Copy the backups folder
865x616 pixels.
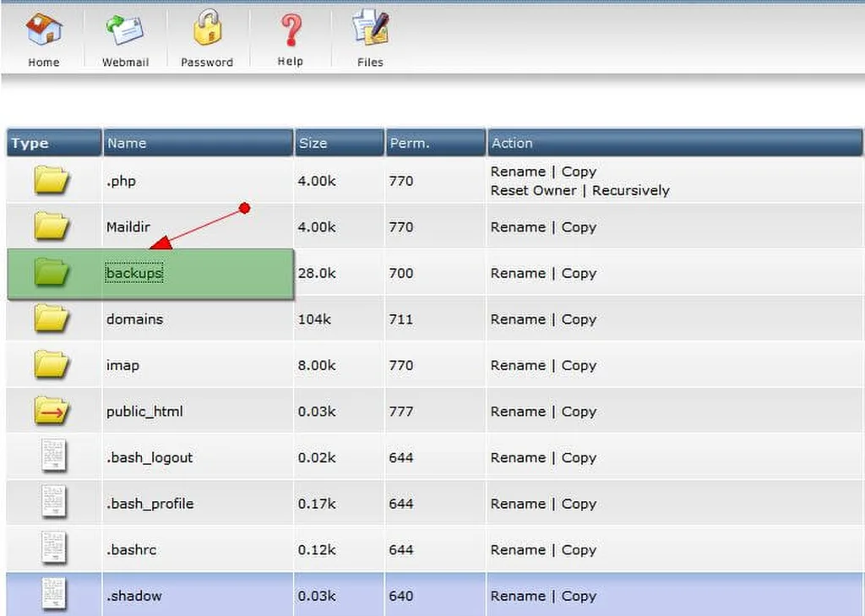pos(579,274)
